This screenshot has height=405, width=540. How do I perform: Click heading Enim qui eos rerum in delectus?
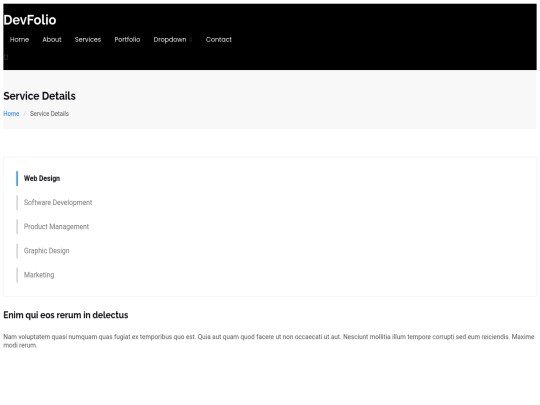pyautogui.click(x=66, y=315)
